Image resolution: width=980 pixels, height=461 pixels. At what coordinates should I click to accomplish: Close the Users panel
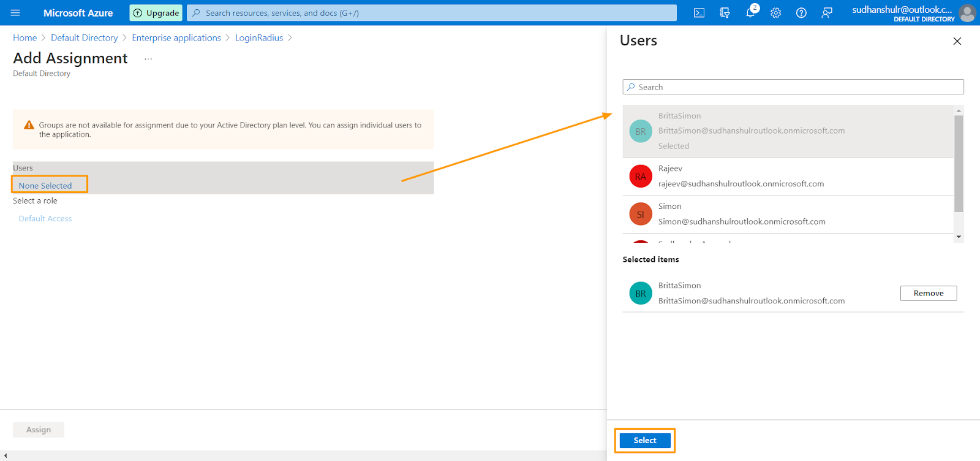[957, 41]
